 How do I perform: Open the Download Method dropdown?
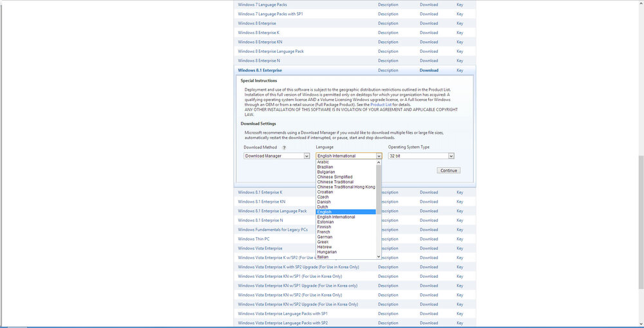[277, 156]
